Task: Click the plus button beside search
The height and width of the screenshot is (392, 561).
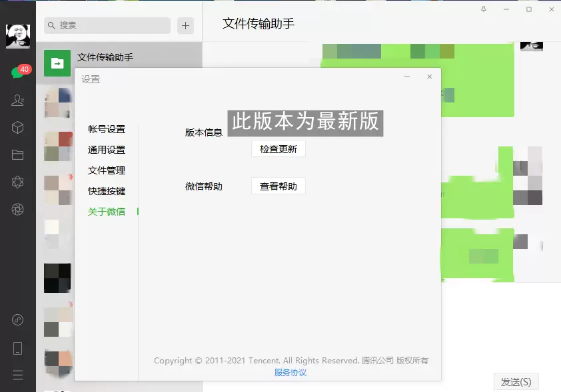Action: click(x=185, y=25)
